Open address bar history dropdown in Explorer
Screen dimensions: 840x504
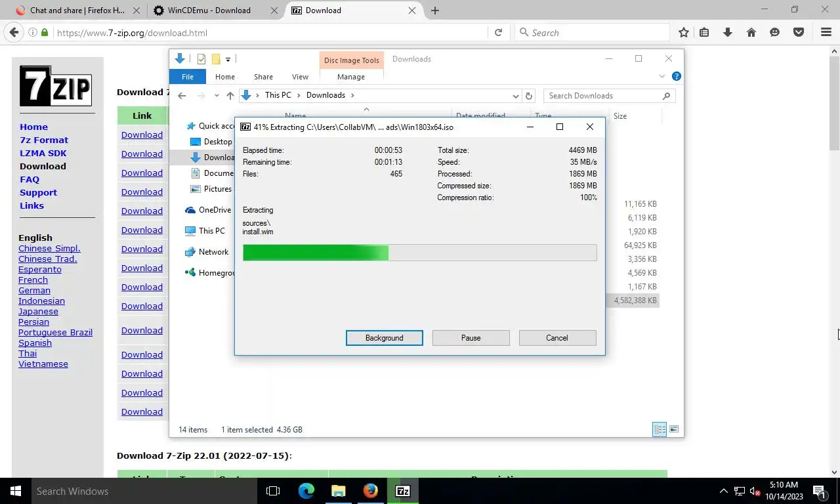click(516, 96)
